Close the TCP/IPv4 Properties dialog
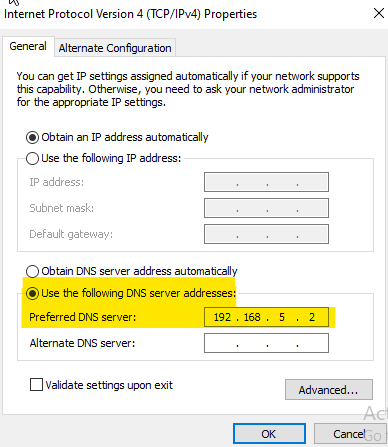 379,14
